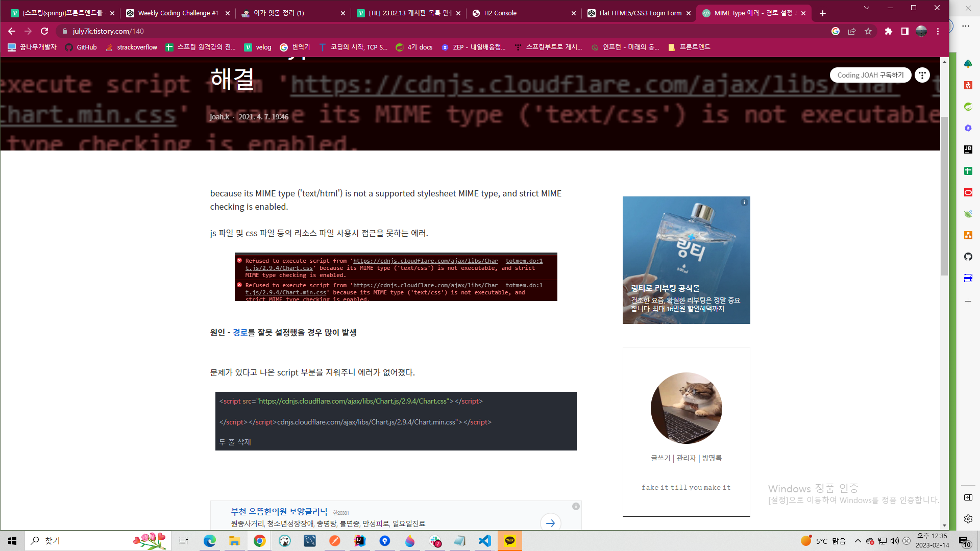Click the browser extensions puzzle icon

tap(887, 31)
